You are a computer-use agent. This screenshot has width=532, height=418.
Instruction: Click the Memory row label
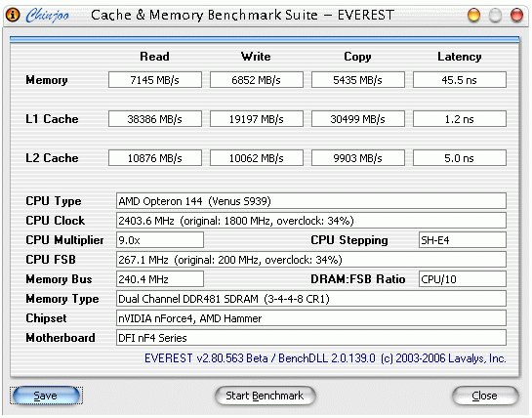(x=47, y=80)
